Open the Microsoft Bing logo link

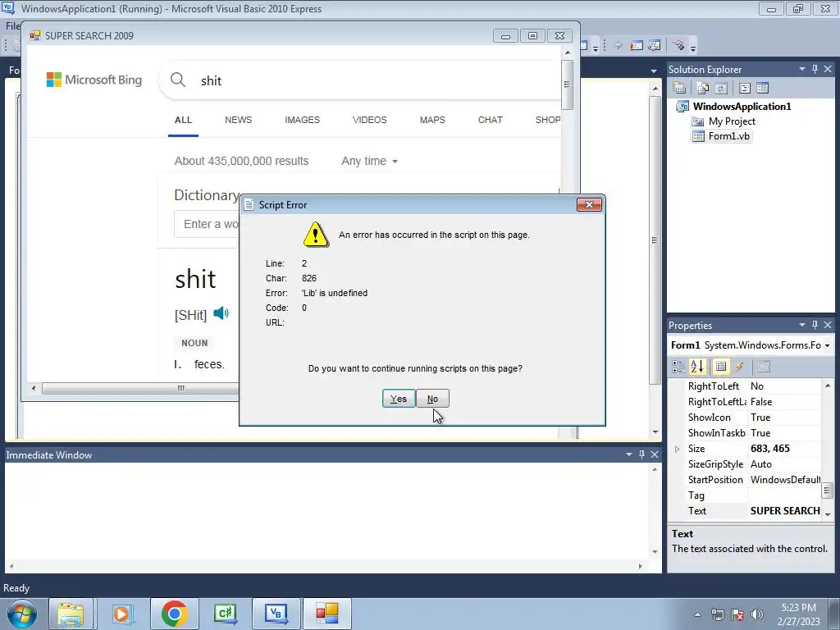pos(94,80)
